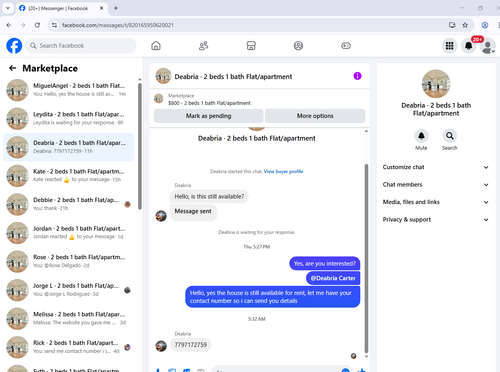This screenshot has height=372, width=500.
Task: Expand the Customize chat section
Action: (x=436, y=167)
